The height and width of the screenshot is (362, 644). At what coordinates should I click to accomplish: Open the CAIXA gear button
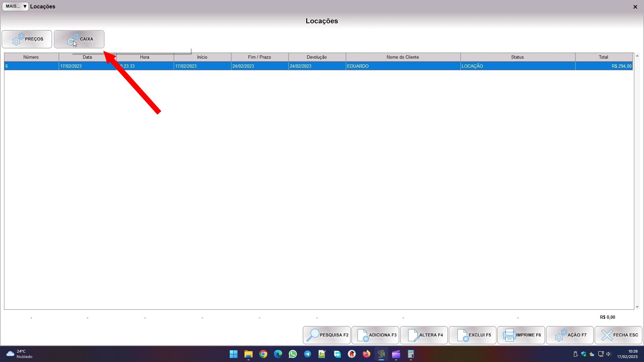[79, 39]
